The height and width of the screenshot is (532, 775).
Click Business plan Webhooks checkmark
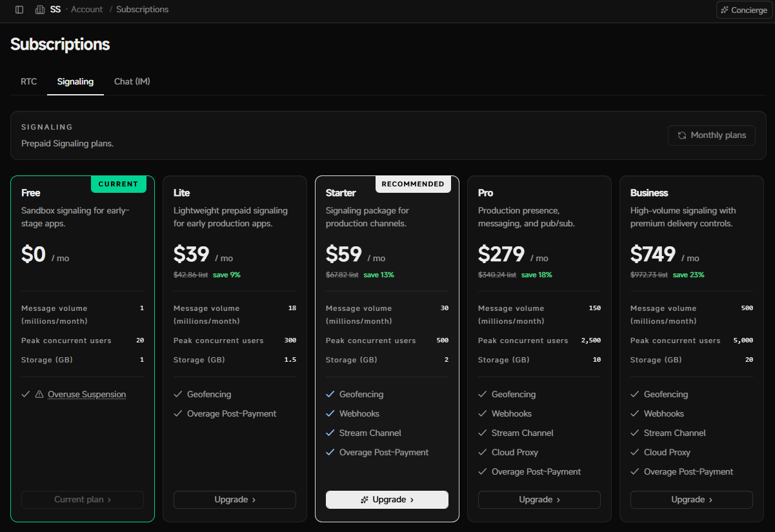pyautogui.click(x=634, y=414)
